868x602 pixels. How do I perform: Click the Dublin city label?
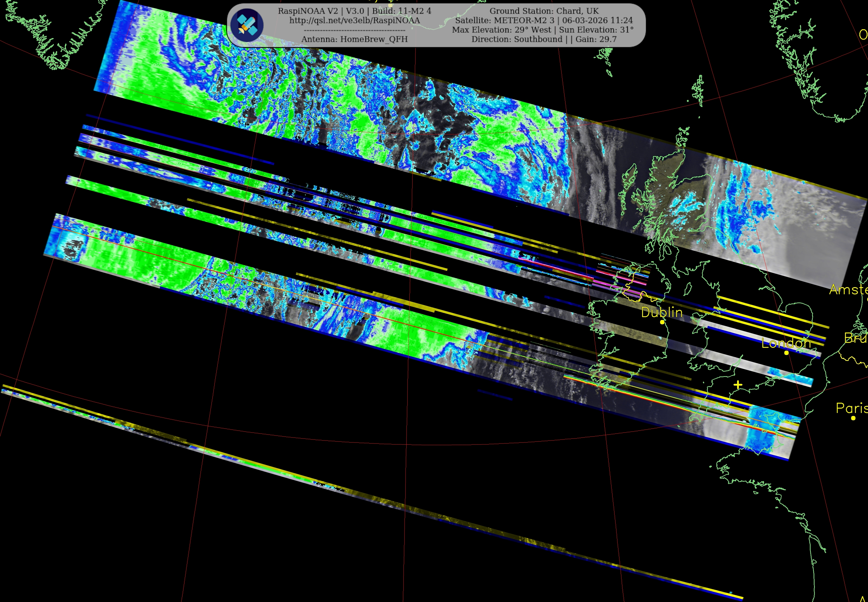coord(662,312)
